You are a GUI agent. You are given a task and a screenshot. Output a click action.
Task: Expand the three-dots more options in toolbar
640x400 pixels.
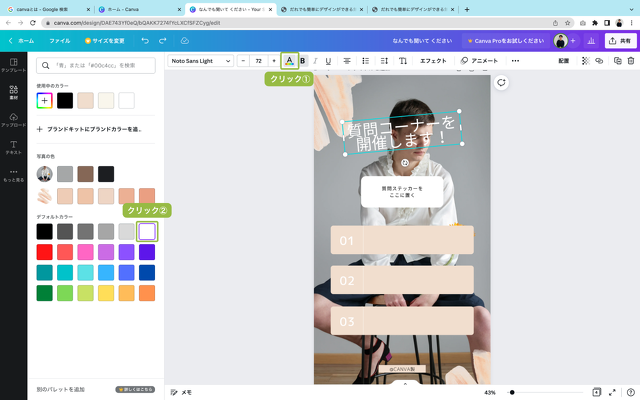[515, 61]
